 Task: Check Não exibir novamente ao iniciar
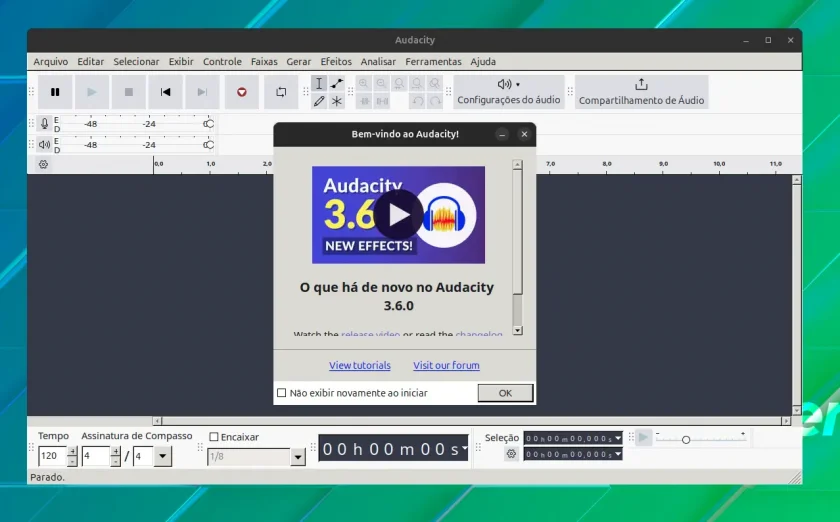[x=282, y=393]
